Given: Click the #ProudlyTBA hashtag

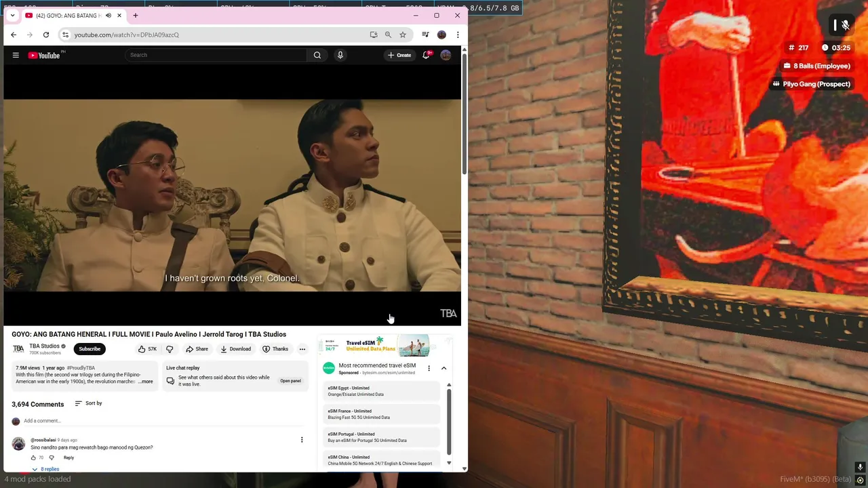Looking at the screenshot, I should (x=81, y=368).
